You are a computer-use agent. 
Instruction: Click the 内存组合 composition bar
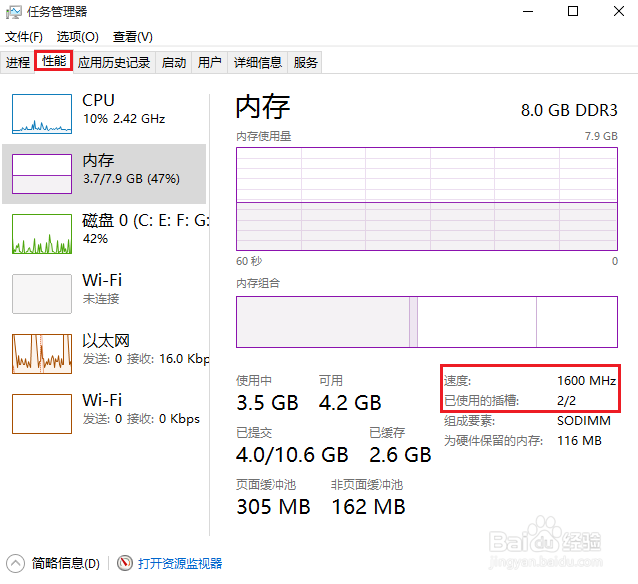pyautogui.click(x=427, y=322)
